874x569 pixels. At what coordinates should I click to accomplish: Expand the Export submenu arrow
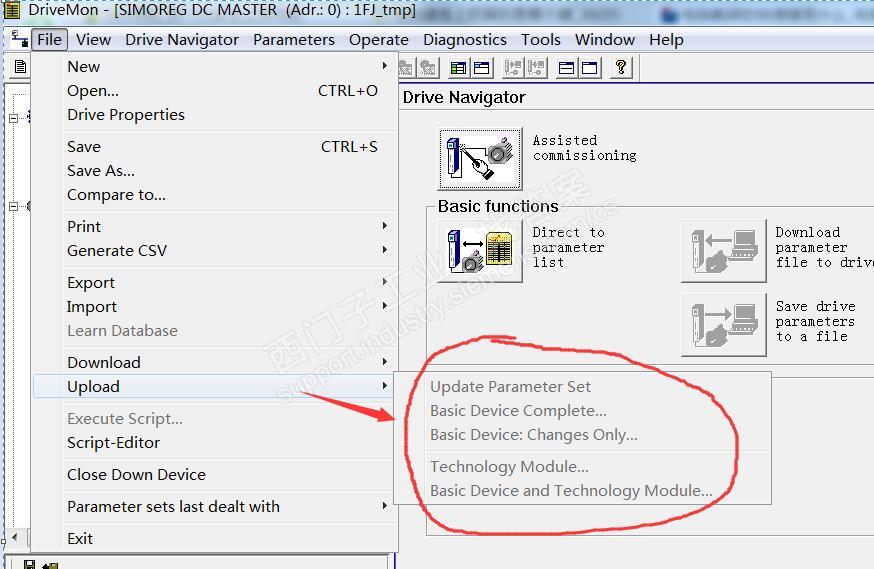click(385, 282)
